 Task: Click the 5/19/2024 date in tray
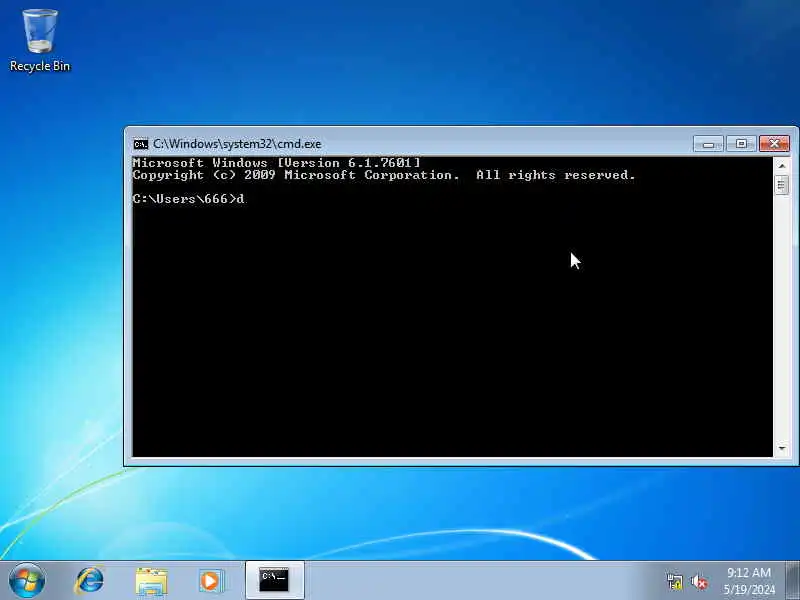click(749, 590)
